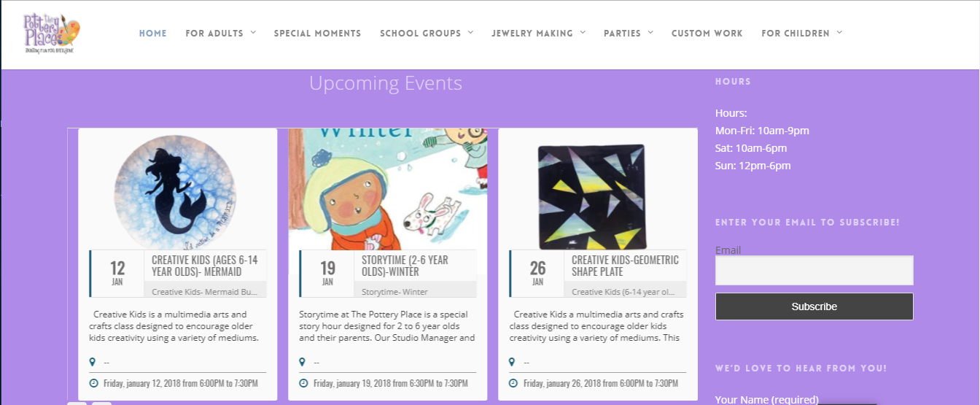
Task: Focus the Email subscription field
Action: click(x=814, y=271)
